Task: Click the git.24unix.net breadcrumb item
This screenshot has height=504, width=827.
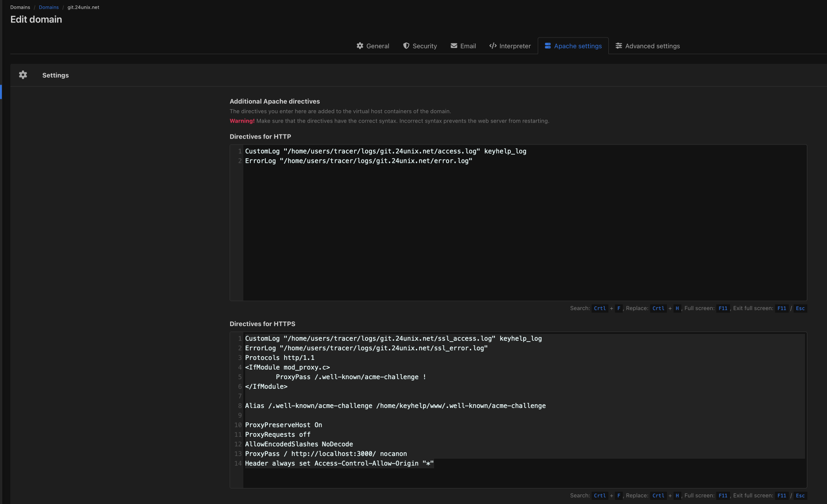Action: [x=83, y=7]
